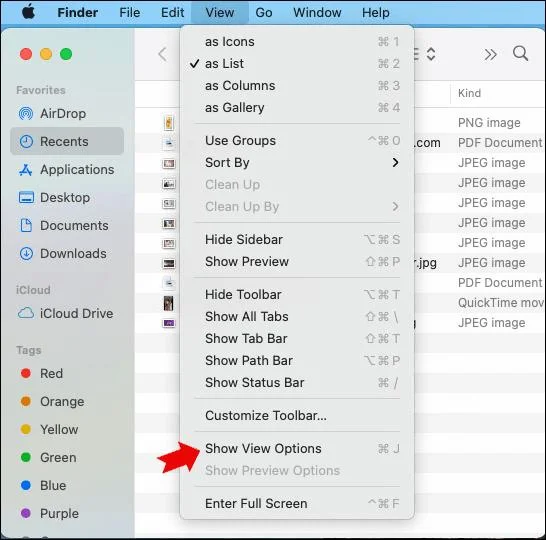546x540 pixels.
Task: Open the File menu
Action: [x=130, y=13]
